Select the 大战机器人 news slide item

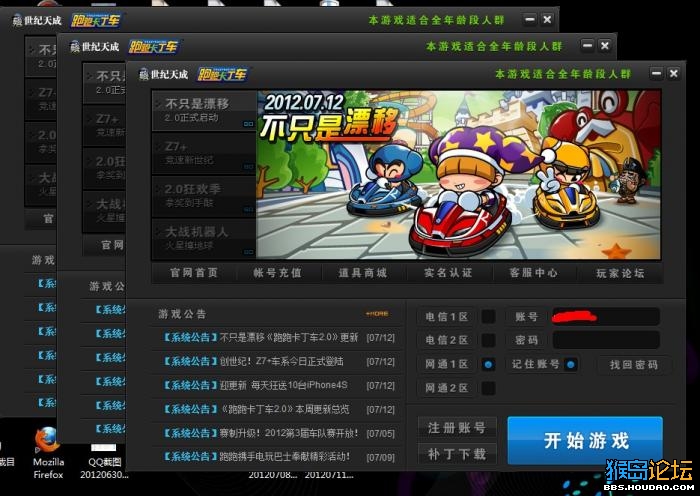click(204, 238)
